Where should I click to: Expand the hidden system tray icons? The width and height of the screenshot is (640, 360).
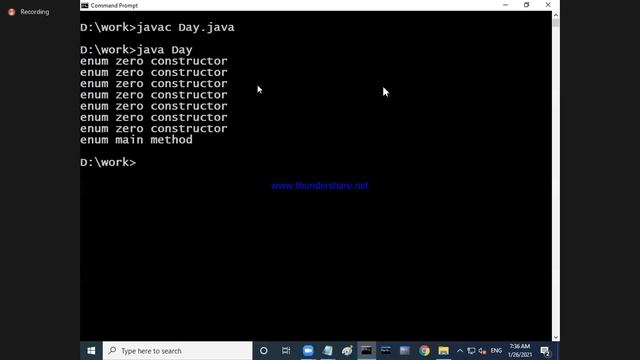460,351
